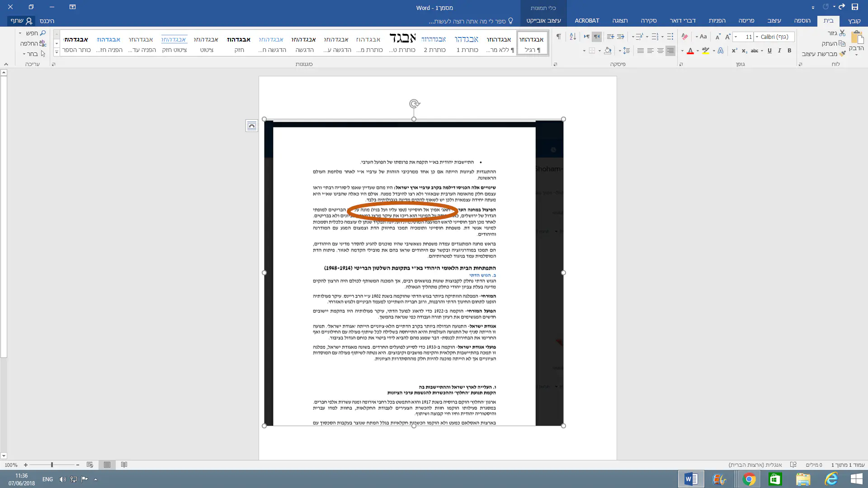Click the Clear Formatting eraser icon
The width and height of the screenshot is (868, 488).
[x=684, y=37]
